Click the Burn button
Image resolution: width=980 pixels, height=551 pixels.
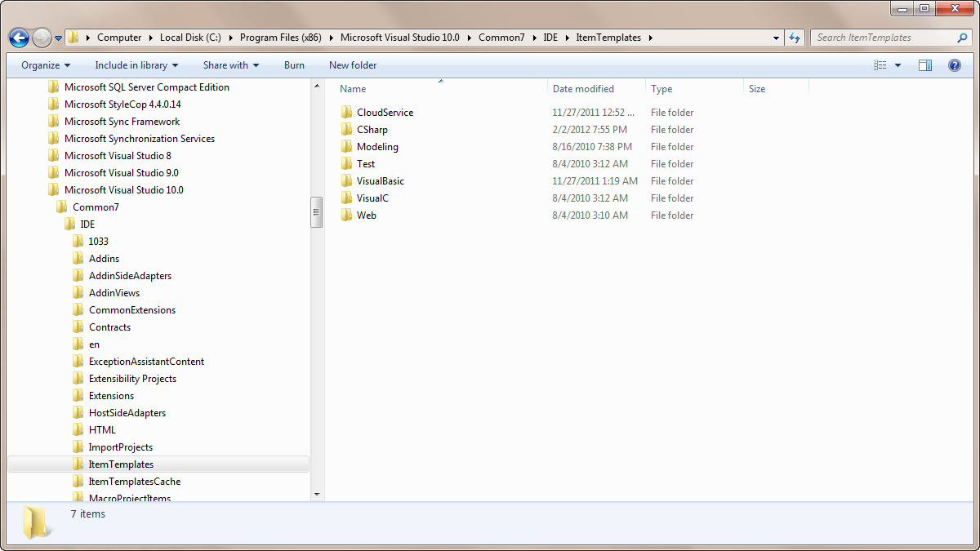(x=293, y=64)
